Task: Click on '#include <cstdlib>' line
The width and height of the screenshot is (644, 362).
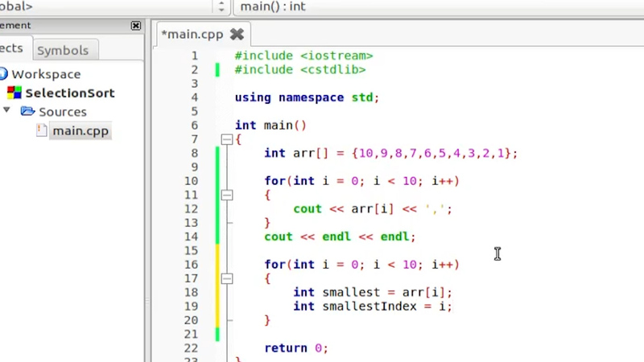Action: [x=299, y=70]
